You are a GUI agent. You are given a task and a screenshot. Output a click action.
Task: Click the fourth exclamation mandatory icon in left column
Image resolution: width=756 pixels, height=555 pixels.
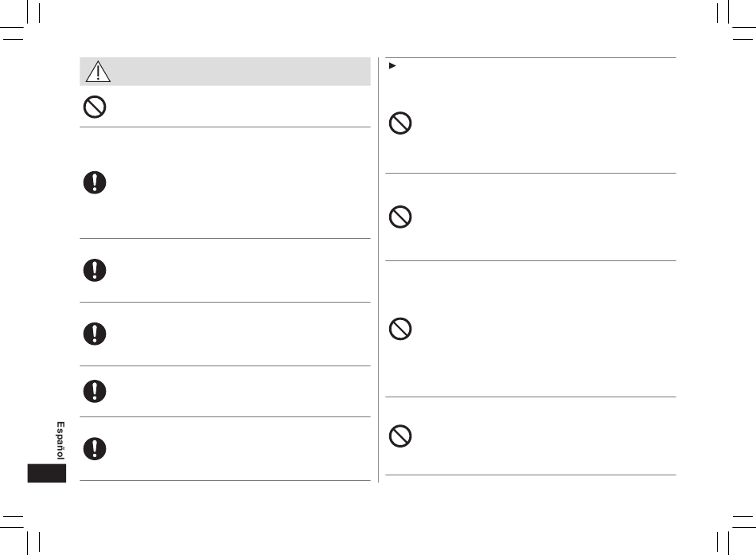point(95,392)
